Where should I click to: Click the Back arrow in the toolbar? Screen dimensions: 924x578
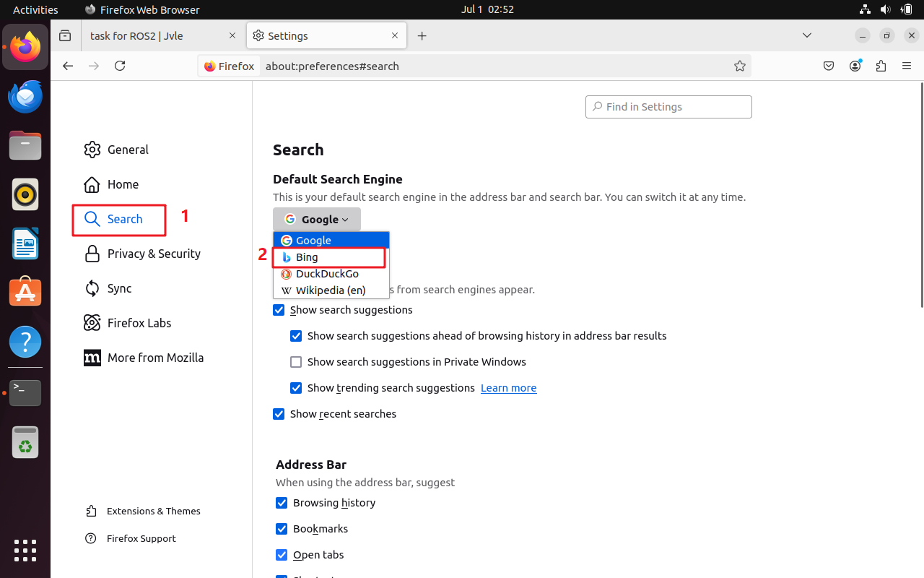pos(68,66)
